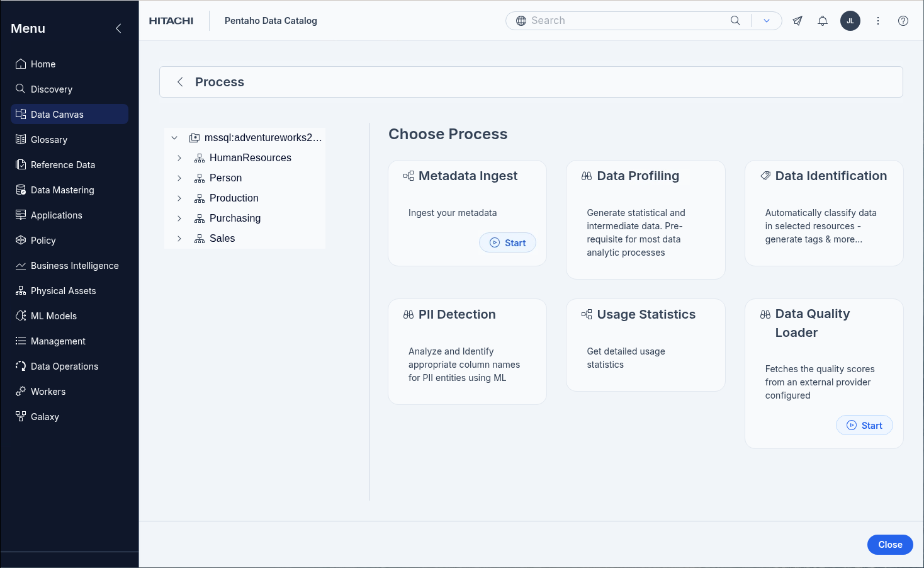Screen dimensions: 924x568
Task: Collapse the mssql:adventureworks2 tree node
Action: point(174,138)
